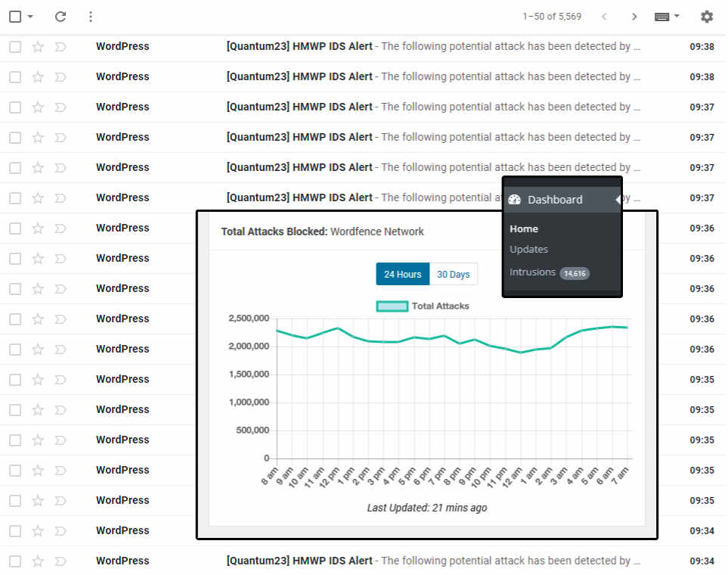Mark the fourth 09:35 email as important
This screenshot has width=728, height=575.
click(x=60, y=471)
